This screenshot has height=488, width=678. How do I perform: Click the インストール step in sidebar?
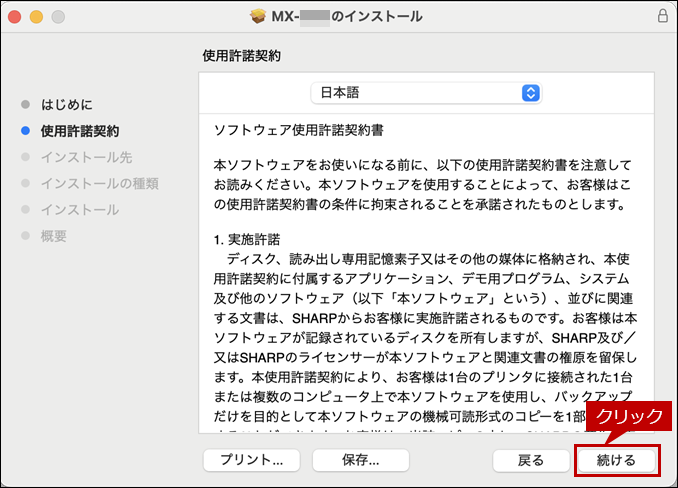(79, 210)
